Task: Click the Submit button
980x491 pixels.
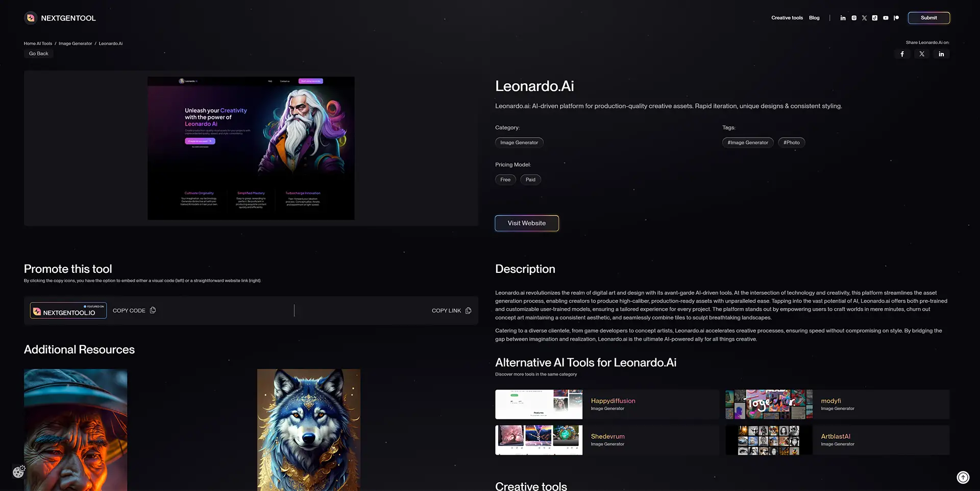Action: pyautogui.click(x=928, y=17)
